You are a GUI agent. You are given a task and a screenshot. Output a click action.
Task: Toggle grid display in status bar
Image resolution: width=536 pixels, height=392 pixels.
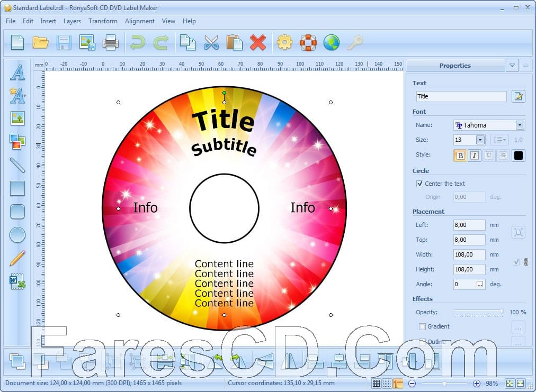[x=376, y=384]
